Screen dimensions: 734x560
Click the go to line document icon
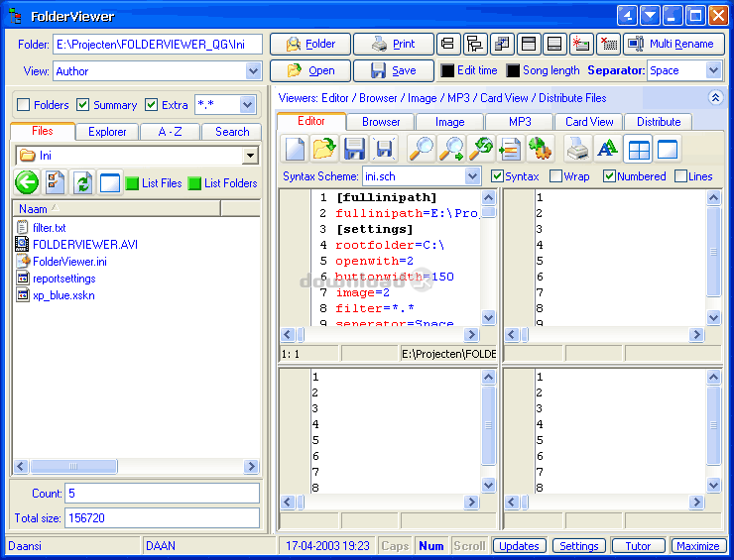pos(510,149)
